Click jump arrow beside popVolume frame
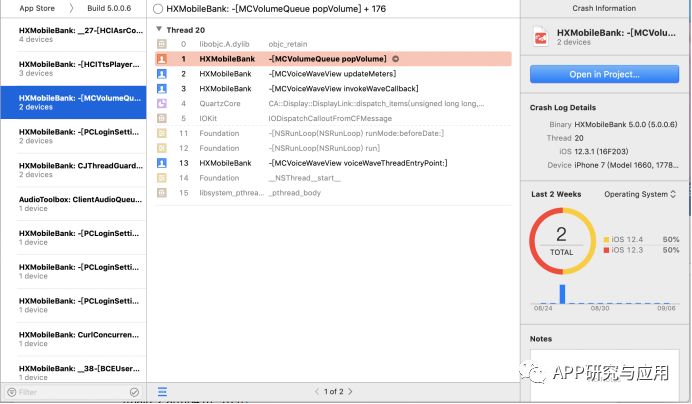The height and width of the screenshot is (404, 692). [x=395, y=59]
